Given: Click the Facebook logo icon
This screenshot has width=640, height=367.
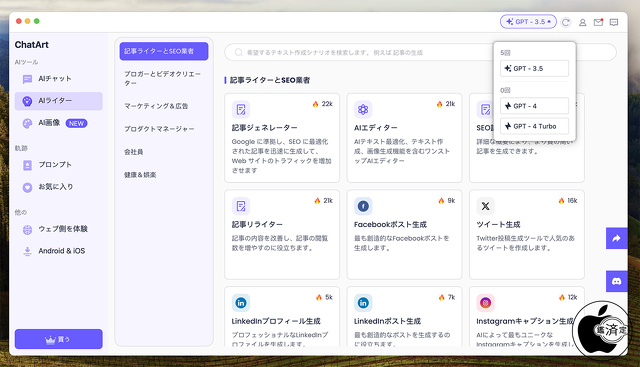Looking at the screenshot, I should pyautogui.click(x=363, y=206).
